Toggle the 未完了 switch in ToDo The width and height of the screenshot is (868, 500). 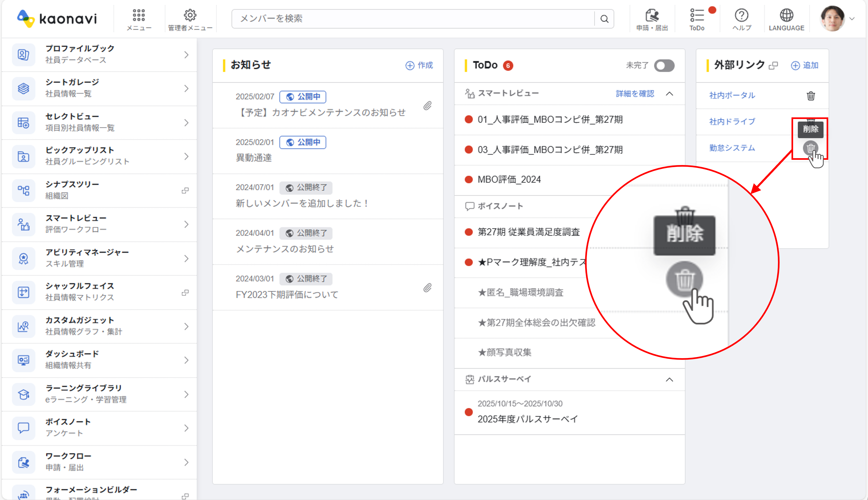(664, 66)
